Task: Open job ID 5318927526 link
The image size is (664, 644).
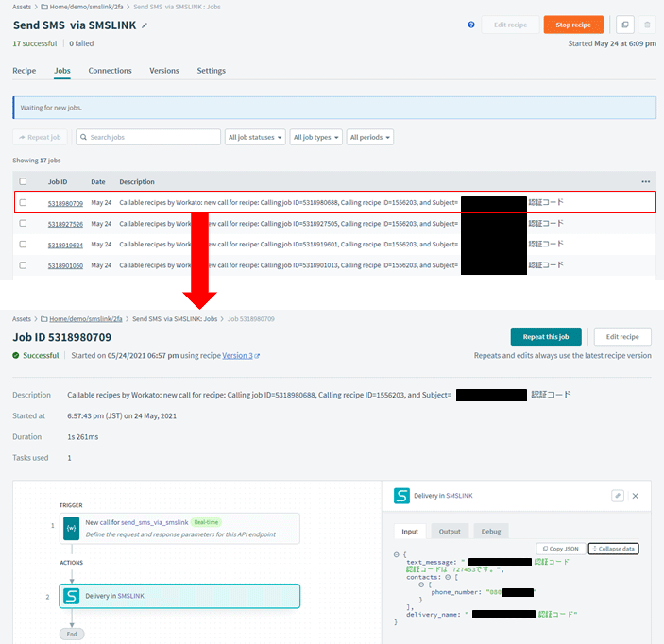Action: (65, 224)
